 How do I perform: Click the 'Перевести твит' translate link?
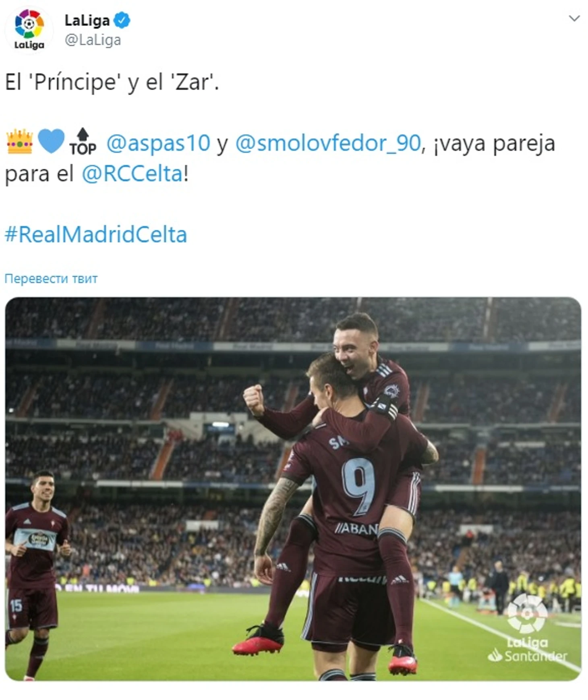coord(51,279)
